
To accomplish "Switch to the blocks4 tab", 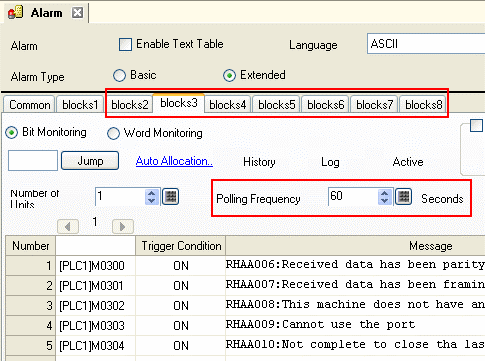I will tap(227, 105).
